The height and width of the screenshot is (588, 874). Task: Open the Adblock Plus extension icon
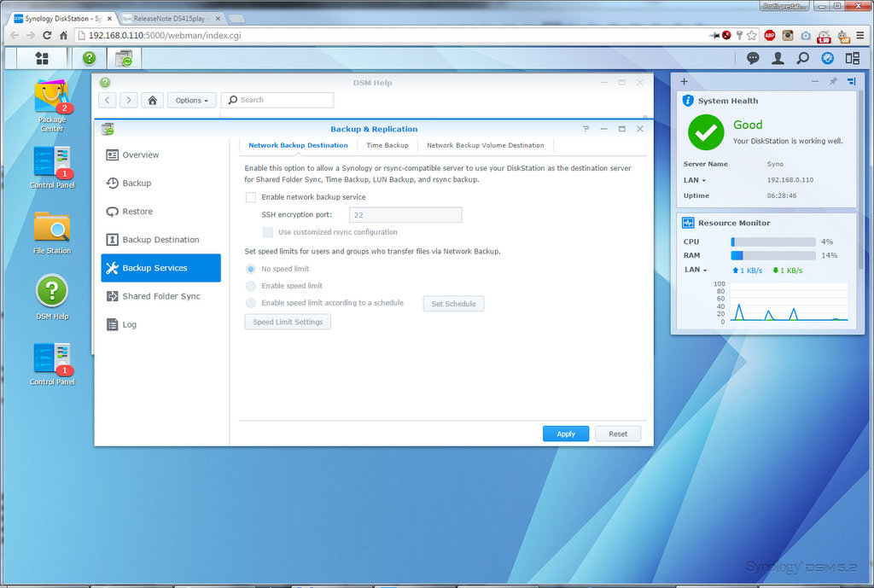[x=770, y=36]
